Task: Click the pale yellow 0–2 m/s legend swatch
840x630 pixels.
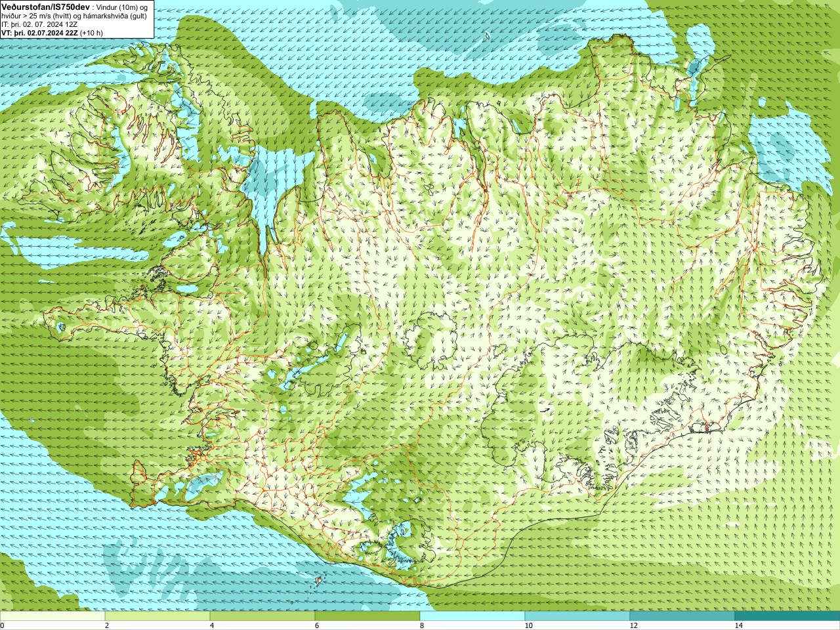Action: (52, 616)
